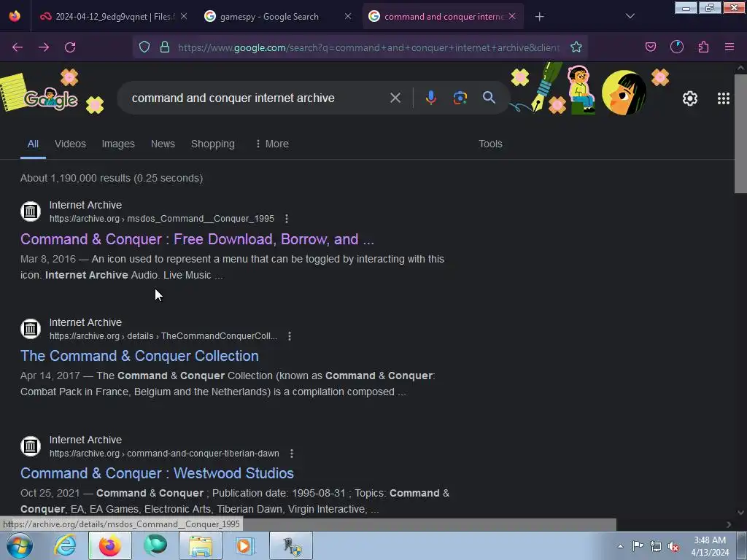The image size is (747, 560).
Task: Select the All results tab
Action: pos(33,144)
